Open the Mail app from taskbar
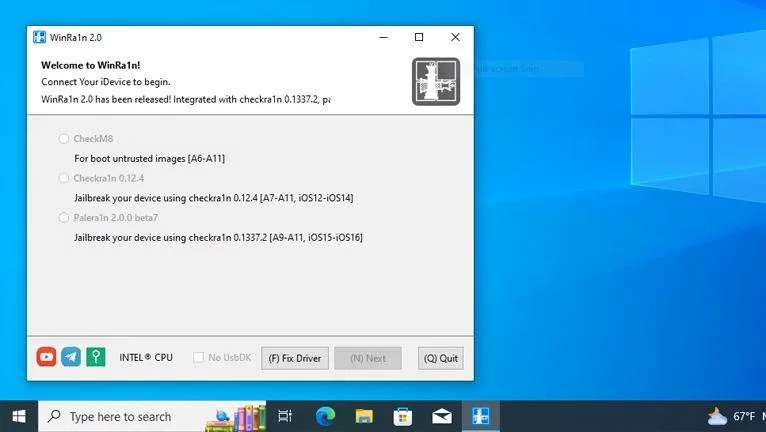 click(x=442, y=416)
